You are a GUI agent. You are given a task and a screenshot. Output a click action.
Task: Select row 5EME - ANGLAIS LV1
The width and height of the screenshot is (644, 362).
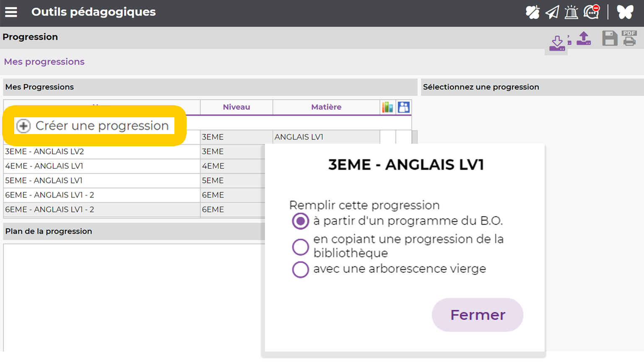102,181
